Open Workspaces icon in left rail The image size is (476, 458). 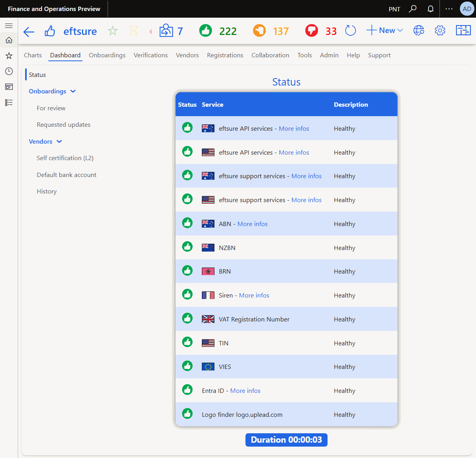9,87
